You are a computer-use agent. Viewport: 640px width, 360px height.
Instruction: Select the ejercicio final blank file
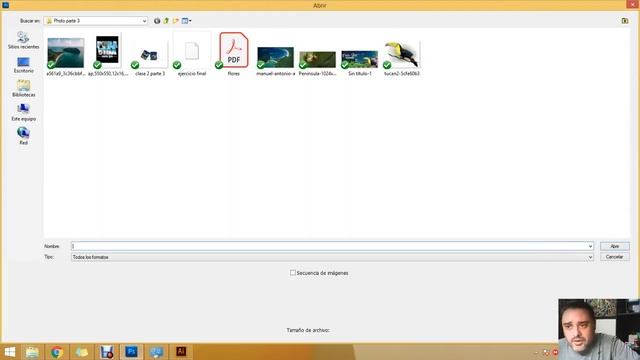(192, 51)
